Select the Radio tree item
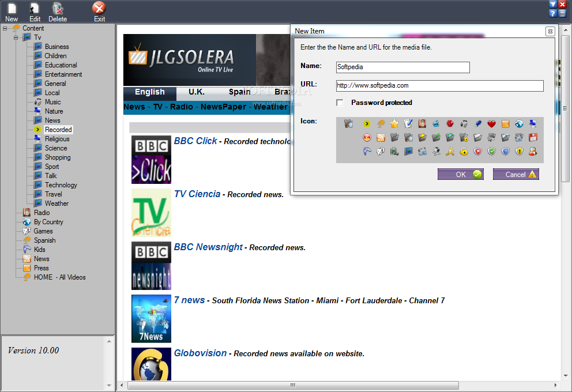This screenshot has height=392, width=572. 42,213
